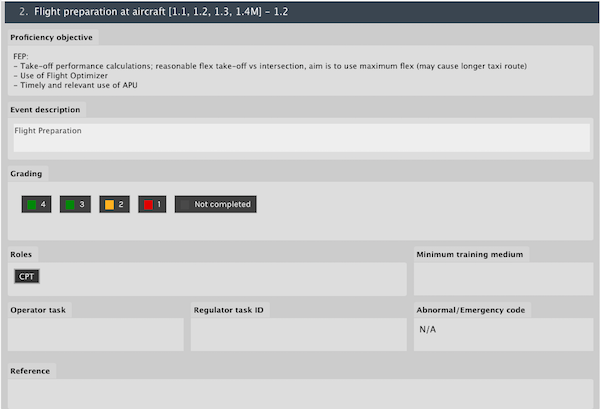Screen dimensions: 600x409
Task: Click the 'Use of Flight Optimizer' line
Action: pyautogui.click(x=60, y=76)
